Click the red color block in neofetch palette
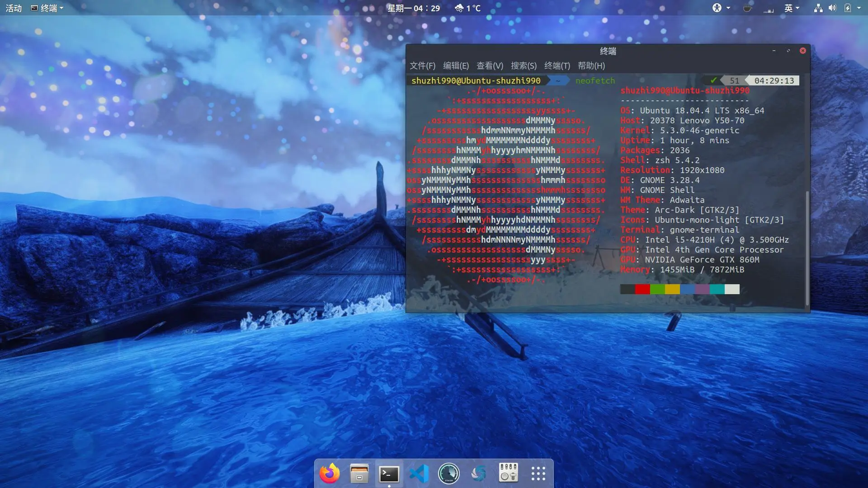The height and width of the screenshot is (488, 868). click(x=642, y=289)
